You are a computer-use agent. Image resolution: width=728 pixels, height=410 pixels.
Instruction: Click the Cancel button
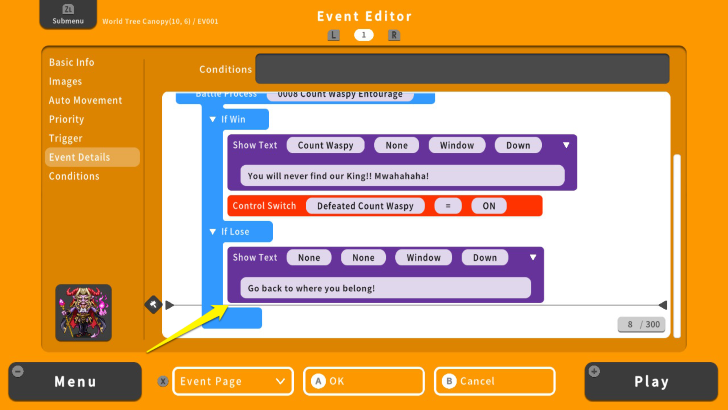[x=494, y=381]
